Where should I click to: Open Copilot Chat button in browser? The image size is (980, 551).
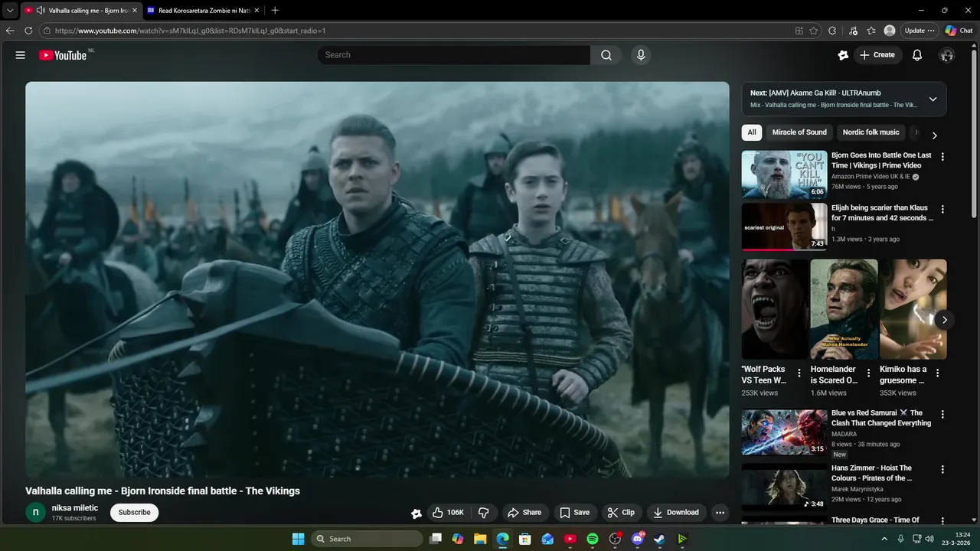click(x=959, y=31)
